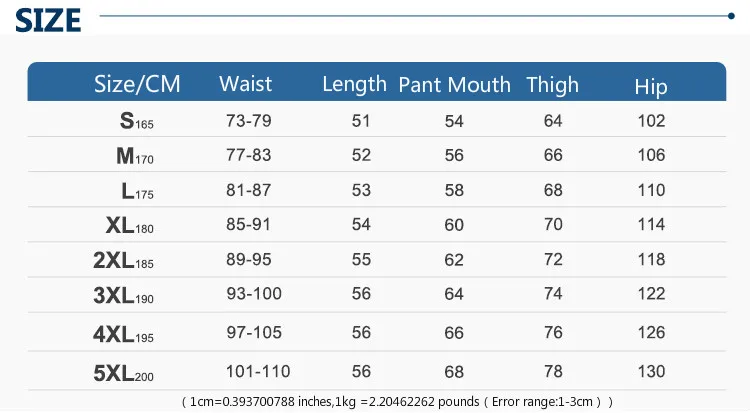Click waist value 73-79
The height and width of the screenshot is (413, 750).
point(249,121)
